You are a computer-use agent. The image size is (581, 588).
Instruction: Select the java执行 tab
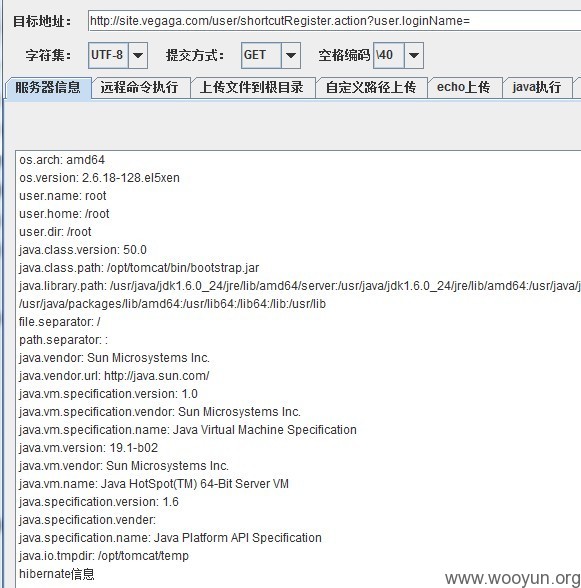(x=537, y=88)
